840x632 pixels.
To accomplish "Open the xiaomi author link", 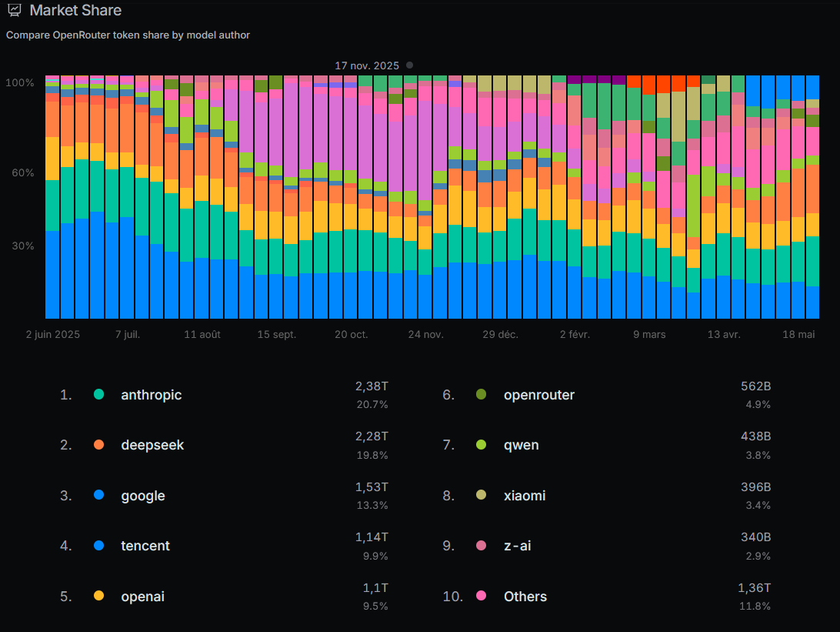I will tap(525, 496).
